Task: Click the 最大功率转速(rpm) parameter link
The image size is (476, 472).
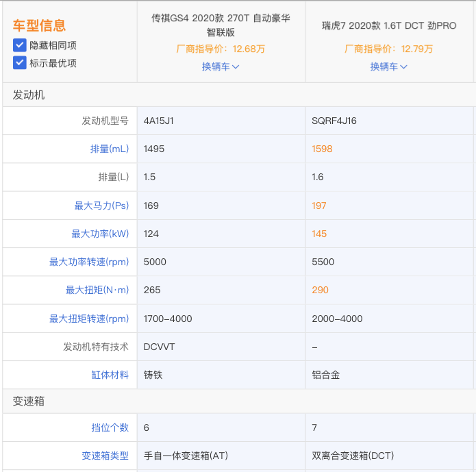Action: pyautogui.click(x=89, y=262)
